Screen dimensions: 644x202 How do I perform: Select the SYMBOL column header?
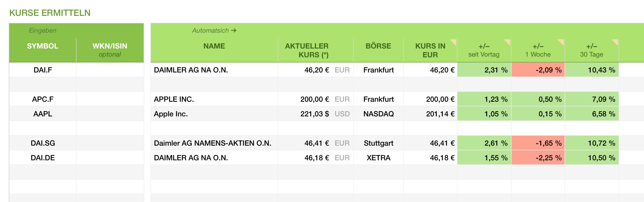42,46
